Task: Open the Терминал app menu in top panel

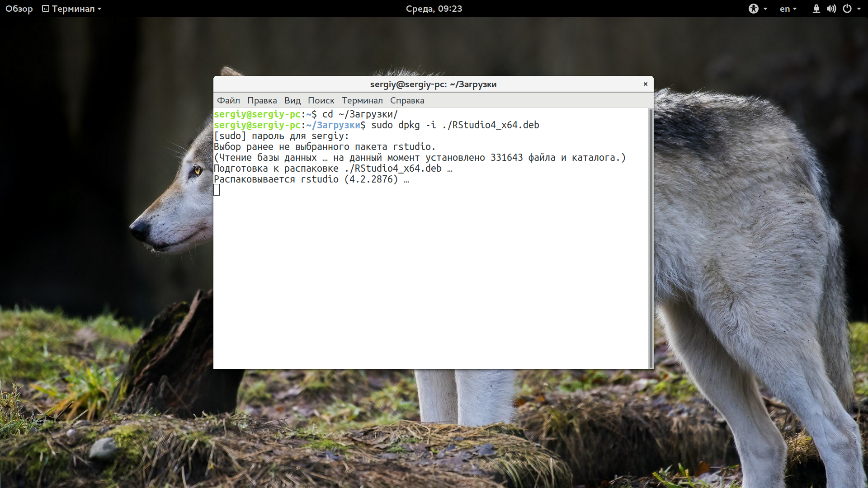Action: click(x=72, y=9)
